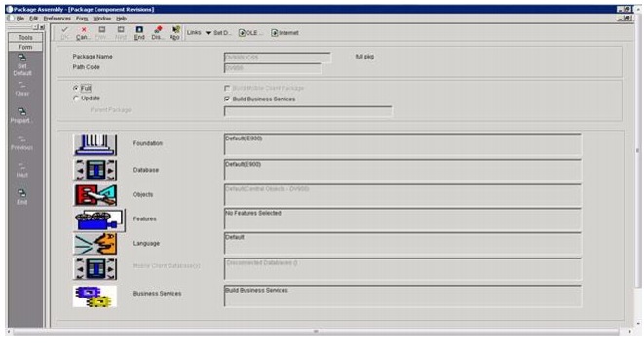The image size is (644, 357).
Task: Open the Form menu
Action: [82, 19]
